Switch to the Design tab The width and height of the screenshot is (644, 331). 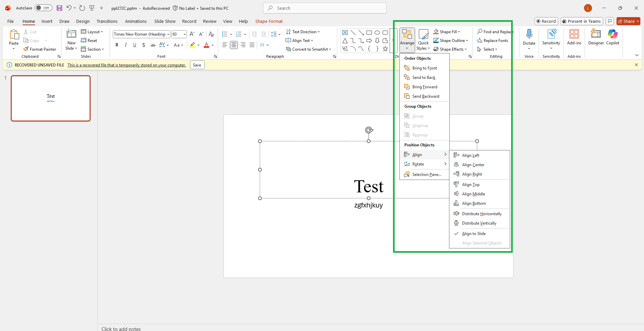tap(83, 21)
